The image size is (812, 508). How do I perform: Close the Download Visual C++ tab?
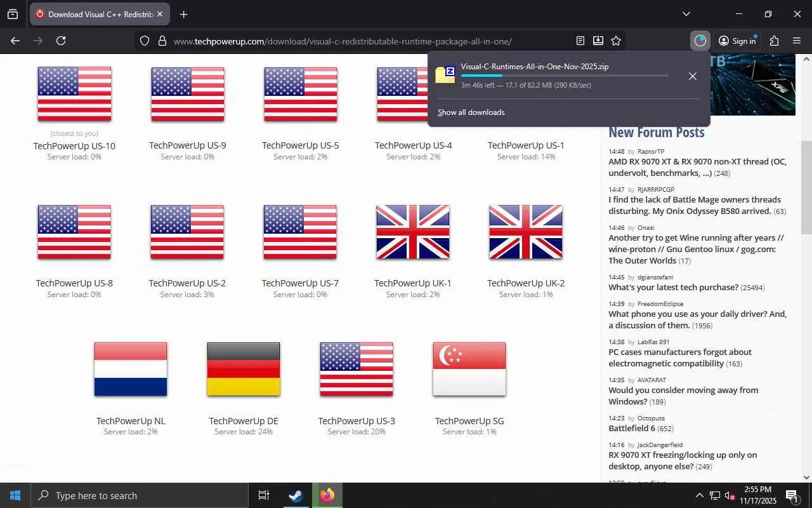160,14
